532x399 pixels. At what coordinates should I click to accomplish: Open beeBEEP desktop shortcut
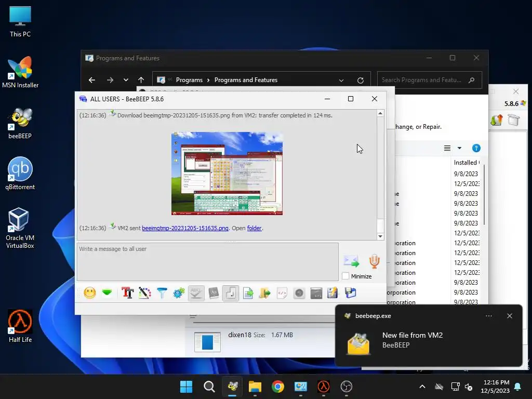(20, 123)
